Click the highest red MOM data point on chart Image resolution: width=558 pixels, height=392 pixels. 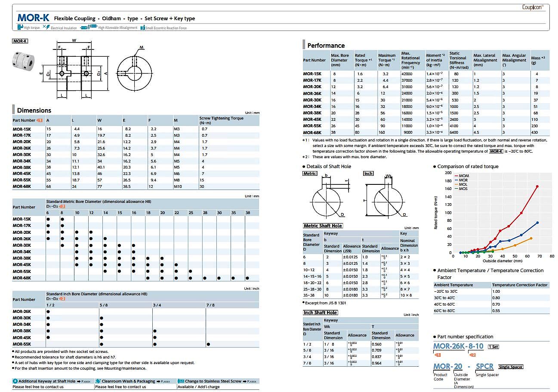pyautogui.click(x=537, y=187)
